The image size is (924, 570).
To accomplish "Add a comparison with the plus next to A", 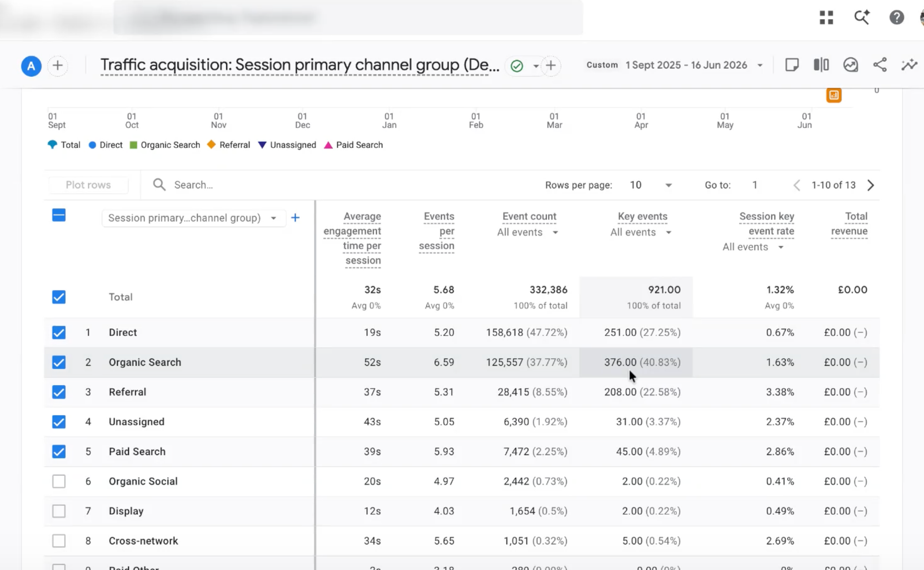I will click(x=58, y=66).
